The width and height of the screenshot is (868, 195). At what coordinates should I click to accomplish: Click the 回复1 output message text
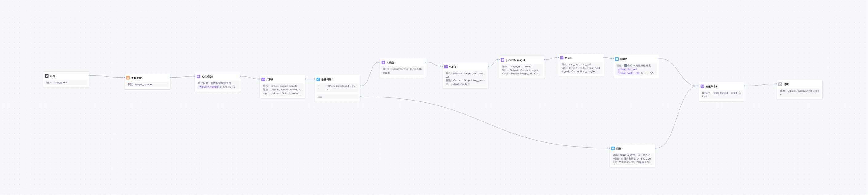[x=632, y=159]
